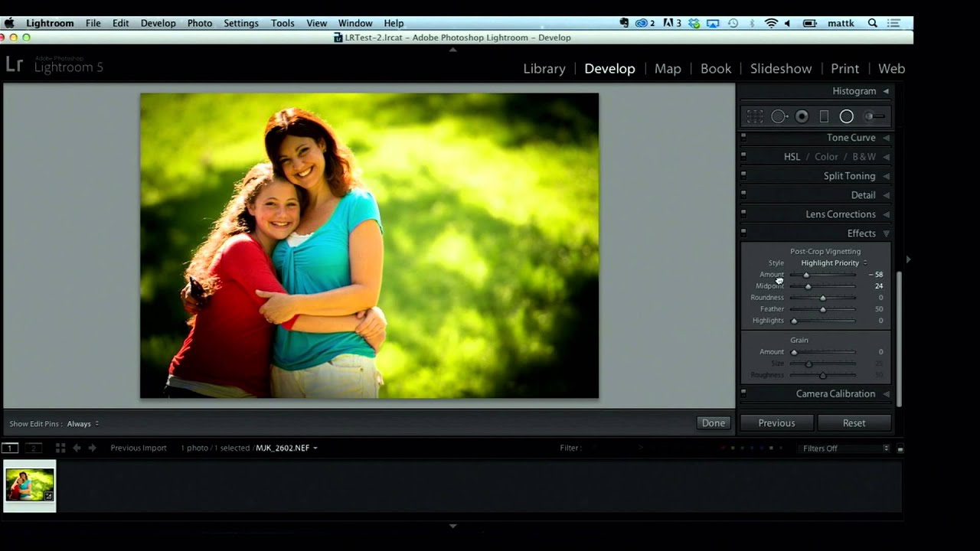Toggle the HSL panel on/off switch
The image size is (980, 551).
743,155
